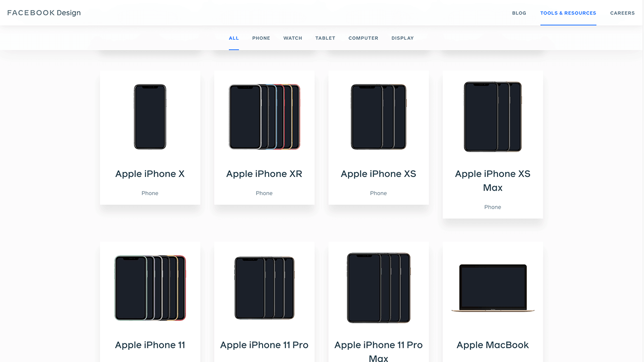Open the Careers page
The height and width of the screenshot is (362, 644).
(x=622, y=13)
